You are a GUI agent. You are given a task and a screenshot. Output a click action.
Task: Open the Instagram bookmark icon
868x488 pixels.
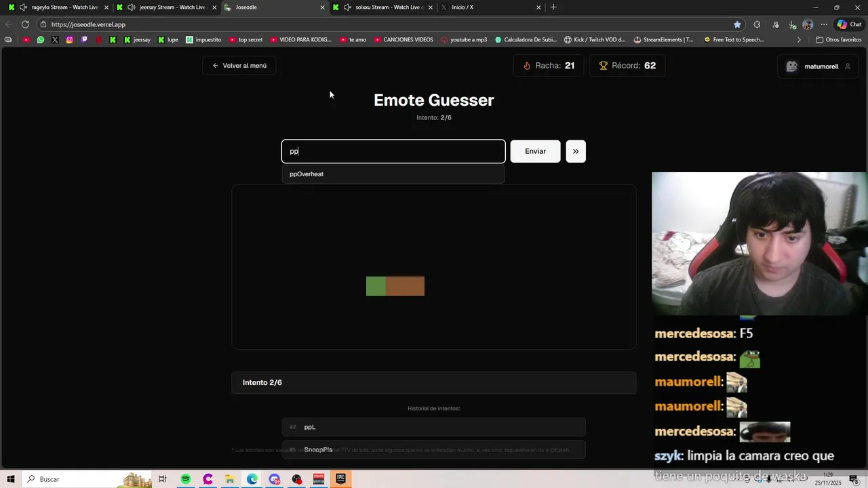click(69, 40)
